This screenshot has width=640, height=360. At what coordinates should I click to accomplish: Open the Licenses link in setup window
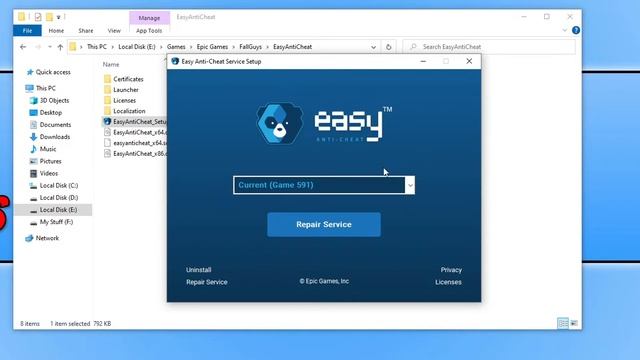coord(448,282)
